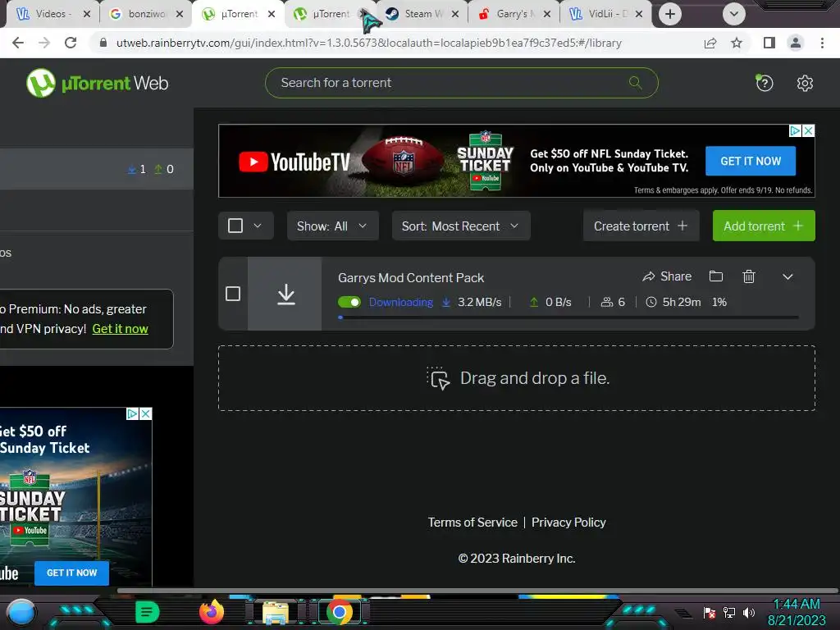This screenshot has height=630, width=840.
Task: Open a new browser tab
Action: tap(669, 14)
